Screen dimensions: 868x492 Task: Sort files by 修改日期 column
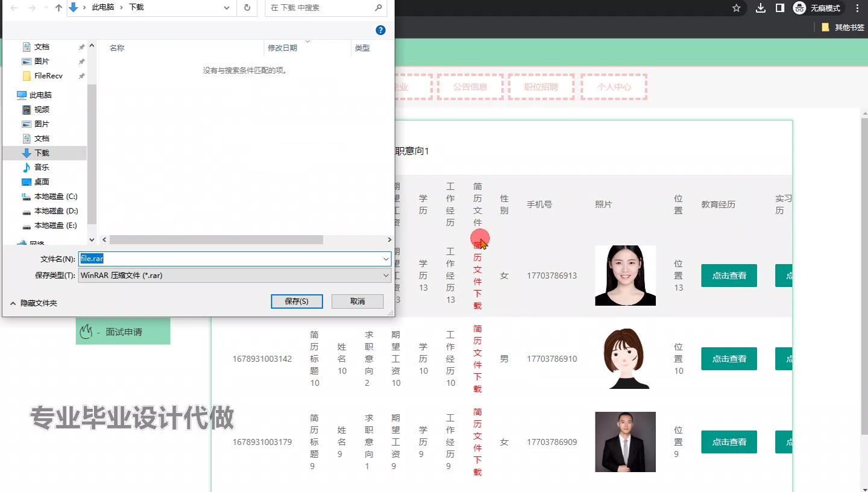pyautogui.click(x=283, y=48)
